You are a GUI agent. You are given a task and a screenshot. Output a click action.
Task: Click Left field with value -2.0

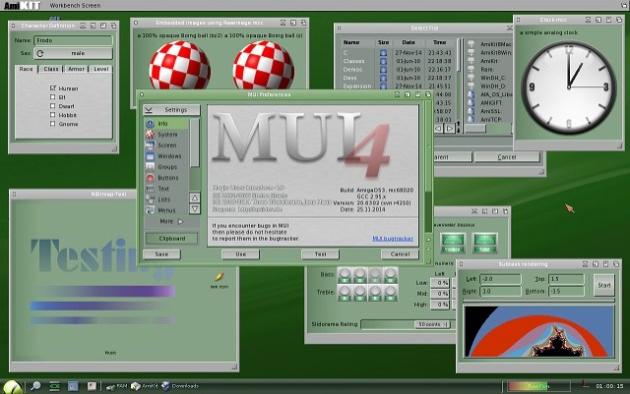(500, 279)
